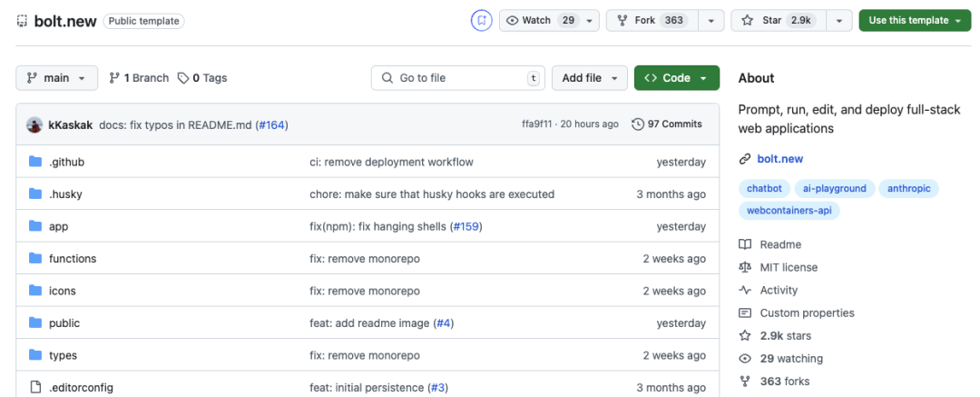The height and width of the screenshot is (397, 980).
Task: Open the functions folder name
Action: pos(73,259)
